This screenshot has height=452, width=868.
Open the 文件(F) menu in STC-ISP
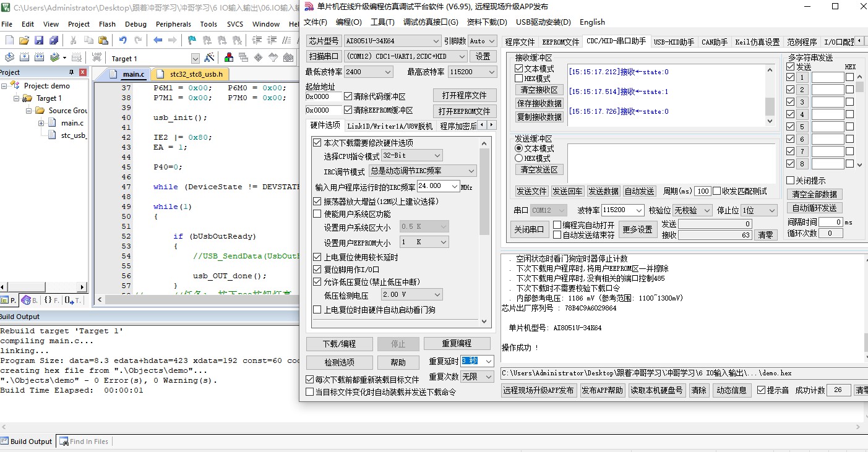(316, 22)
